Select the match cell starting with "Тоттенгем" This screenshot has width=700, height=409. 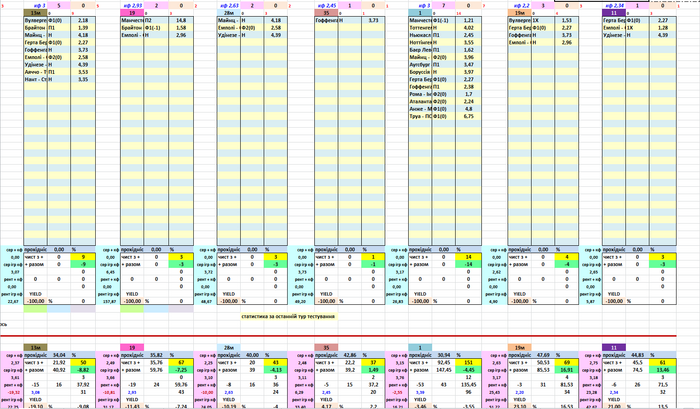point(421,28)
